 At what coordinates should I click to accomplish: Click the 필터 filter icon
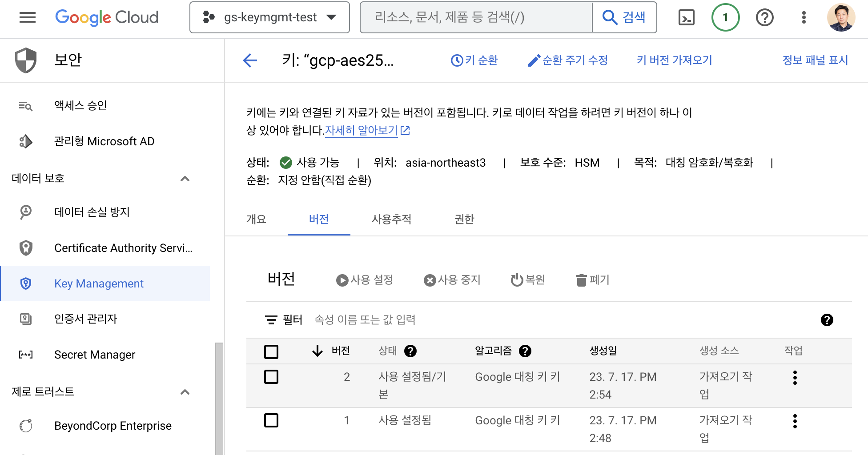[271, 320]
